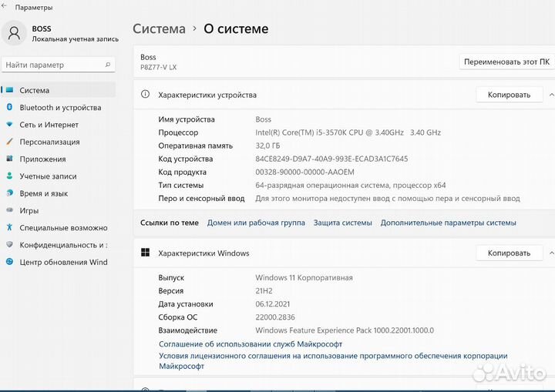Click device ID '84CE8249-D9A7-40A9-993E-ECAD3A1C7645'

tap(331, 159)
